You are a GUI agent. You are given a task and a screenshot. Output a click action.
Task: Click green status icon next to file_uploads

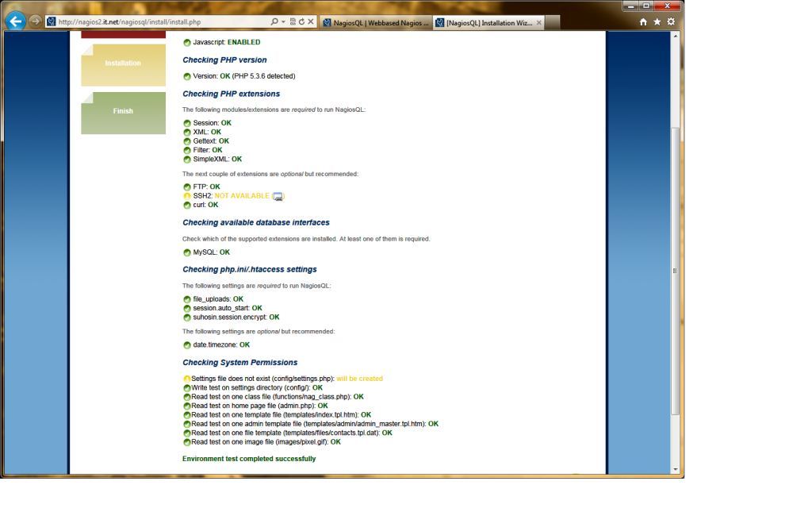[x=187, y=299]
